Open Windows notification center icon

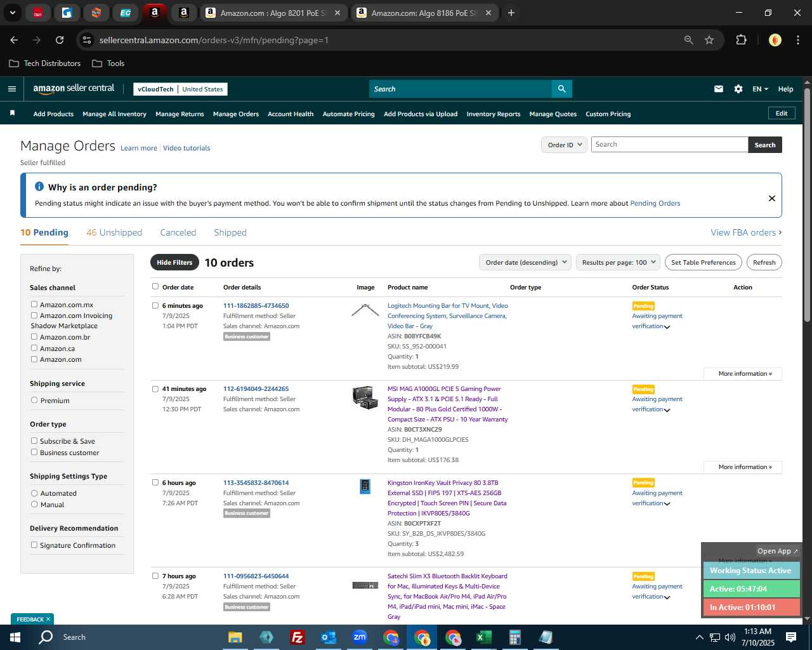(791, 637)
